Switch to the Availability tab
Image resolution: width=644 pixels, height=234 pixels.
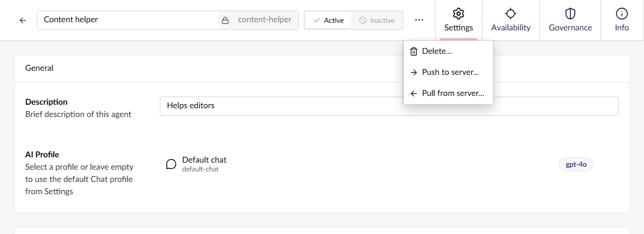511,20
